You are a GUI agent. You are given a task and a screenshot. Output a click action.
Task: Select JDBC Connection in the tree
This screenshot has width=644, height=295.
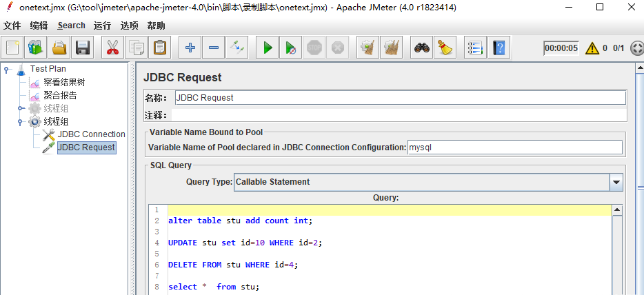point(91,134)
